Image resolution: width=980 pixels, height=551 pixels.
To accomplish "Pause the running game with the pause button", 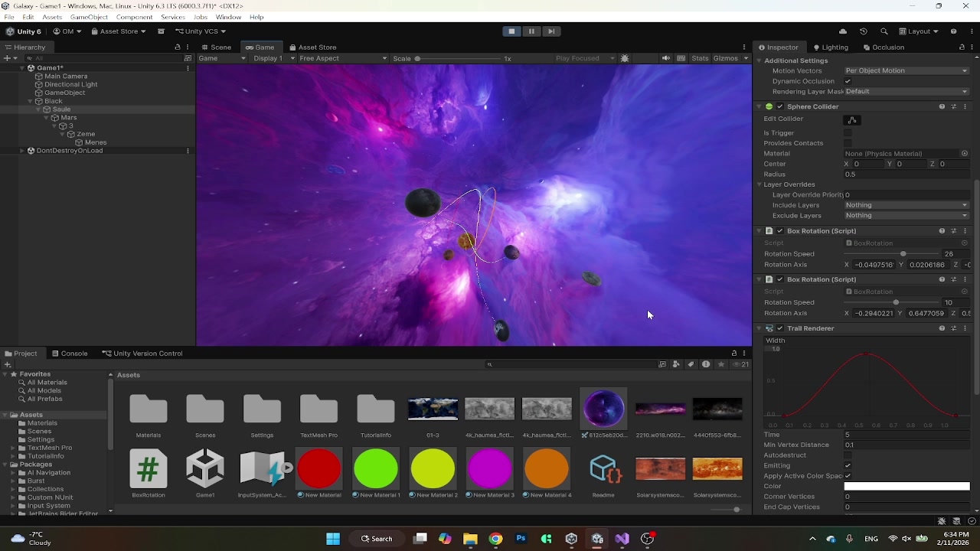I will [531, 31].
